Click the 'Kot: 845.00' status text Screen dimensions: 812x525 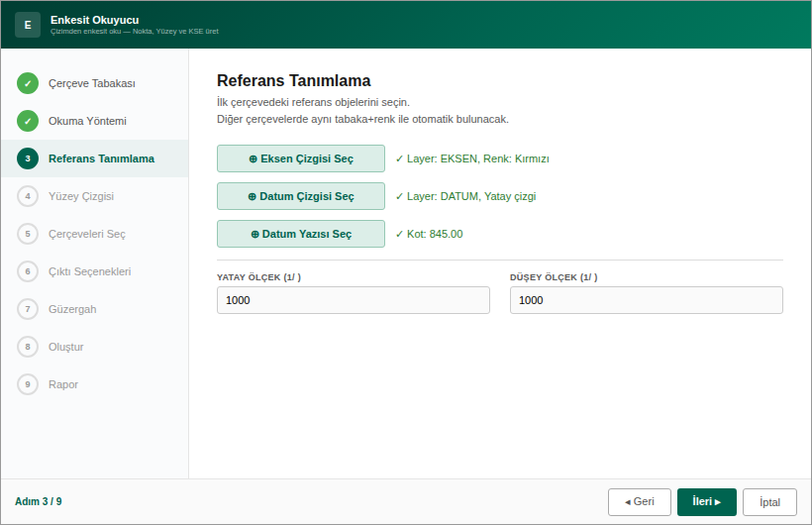pos(430,234)
